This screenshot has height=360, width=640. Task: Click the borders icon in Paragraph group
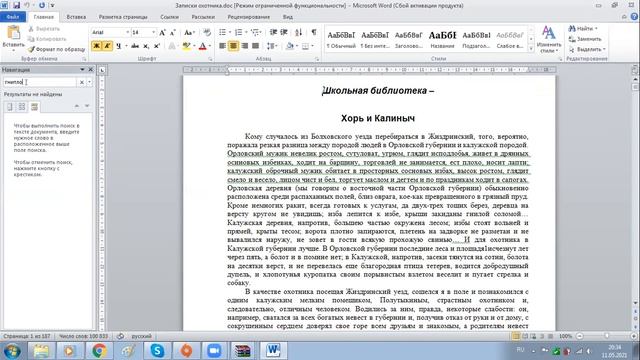click(305, 46)
